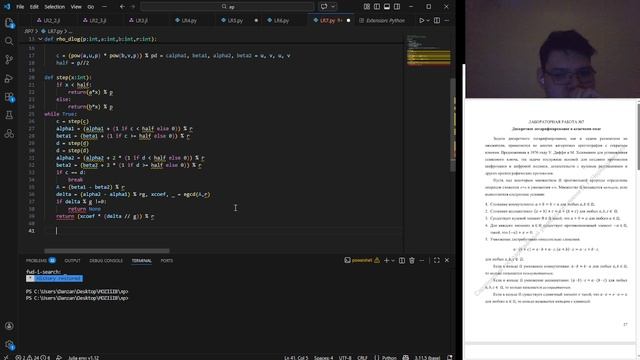Image resolution: width=640 pixels, height=360 pixels.
Task: Expand the chat dropdown arrow in title bar
Action: pos(333,7)
